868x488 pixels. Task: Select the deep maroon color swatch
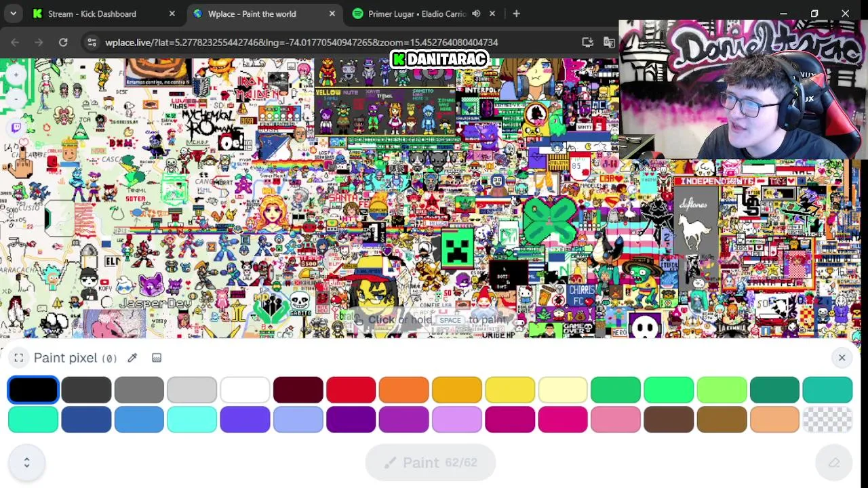point(298,390)
